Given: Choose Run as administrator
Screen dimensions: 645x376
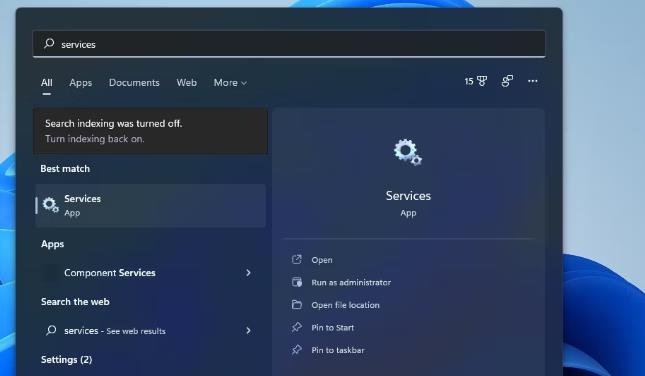Looking at the screenshot, I should pyautogui.click(x=351, y=283).
